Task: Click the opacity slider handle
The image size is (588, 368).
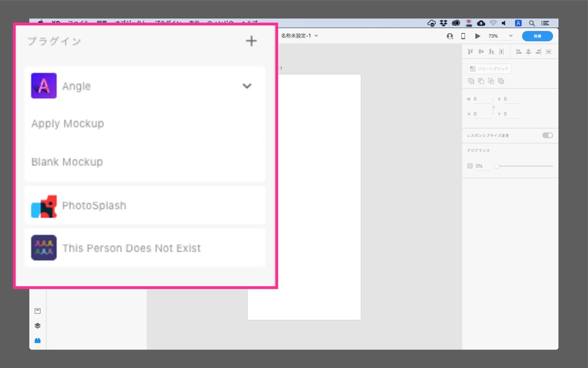Action: tap(497, 166)
